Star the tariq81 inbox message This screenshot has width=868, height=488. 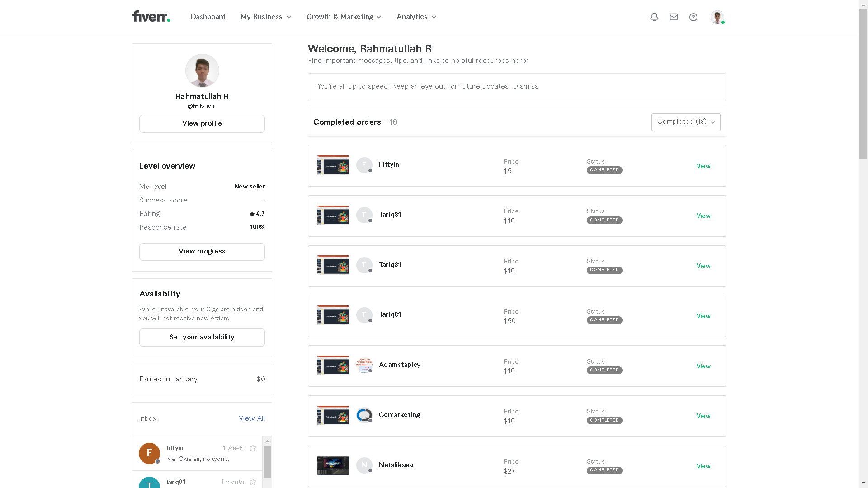coord(253,482)
